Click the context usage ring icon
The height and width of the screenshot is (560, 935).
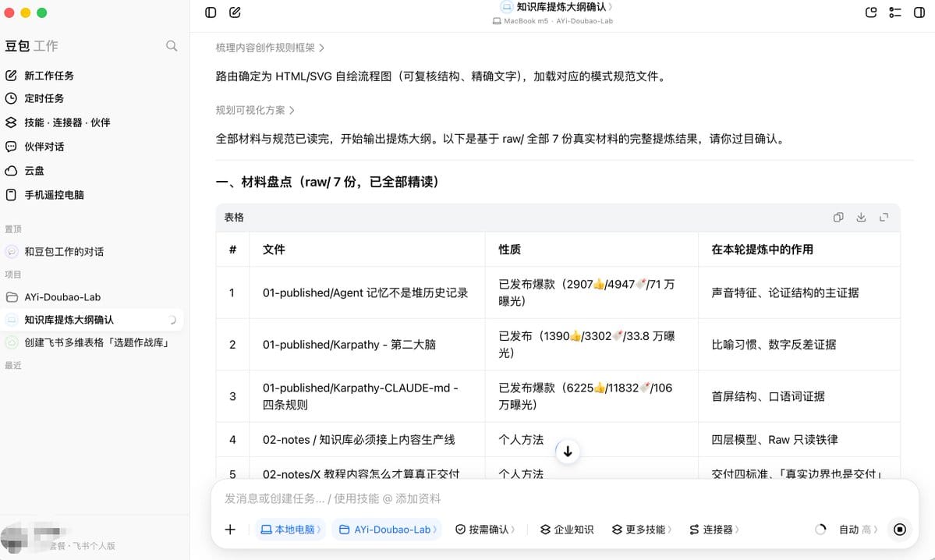click(x=821, y=530)
